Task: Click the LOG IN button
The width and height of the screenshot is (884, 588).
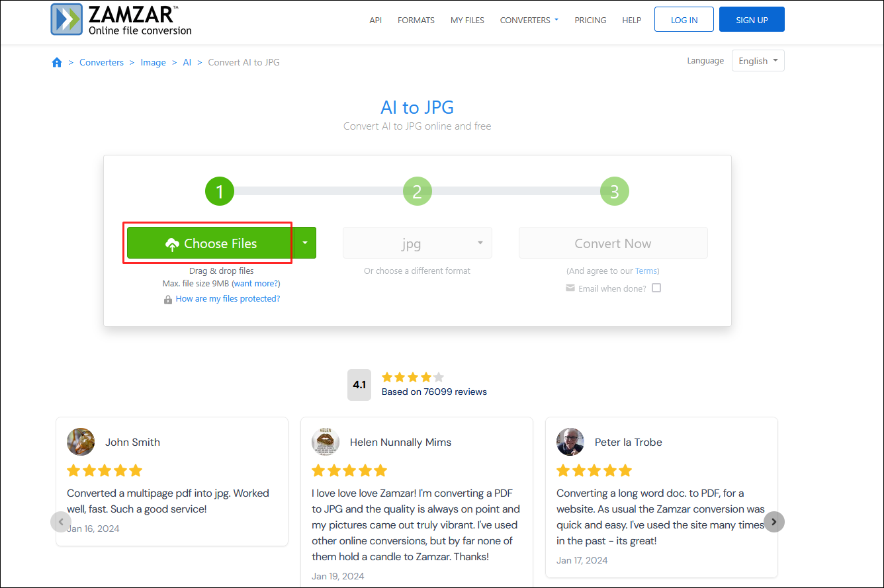Action: [x=684, y=20]
